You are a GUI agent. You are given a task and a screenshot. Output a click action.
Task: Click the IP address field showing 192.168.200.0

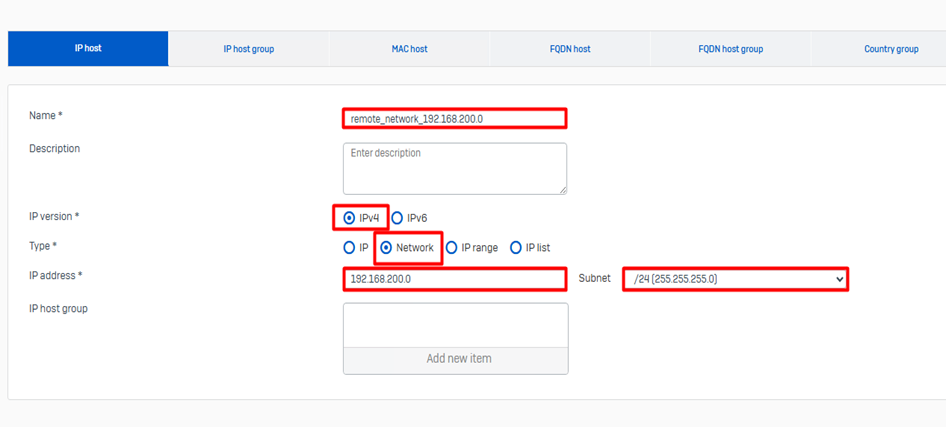coord(455,279)
